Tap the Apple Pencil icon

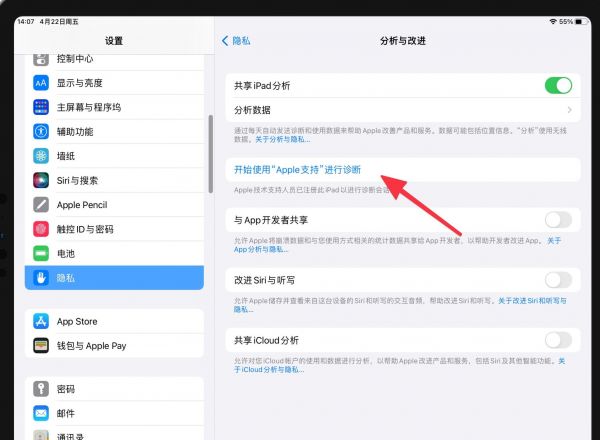click(41, 205)
